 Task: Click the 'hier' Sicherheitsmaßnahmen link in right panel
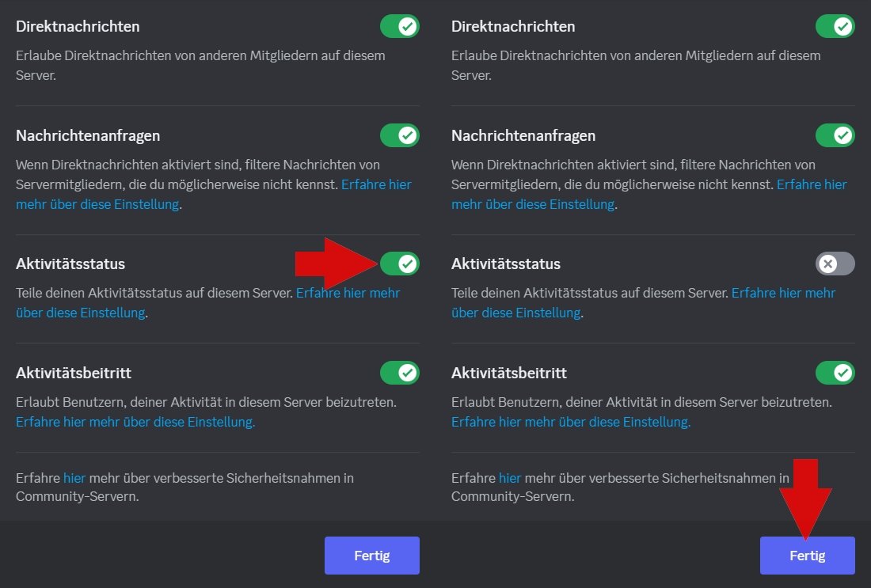tap(509, 478)
